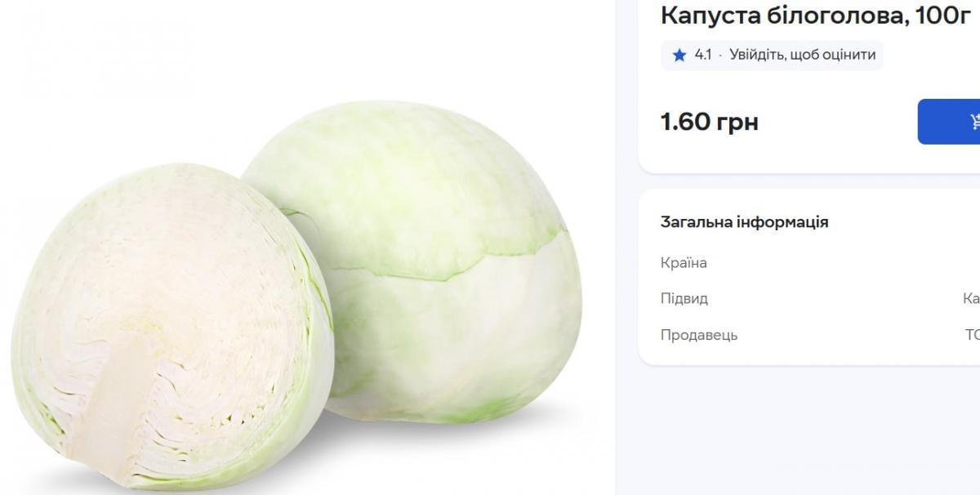
Task: Click the 'Країна' info row label
Action: 684,263
